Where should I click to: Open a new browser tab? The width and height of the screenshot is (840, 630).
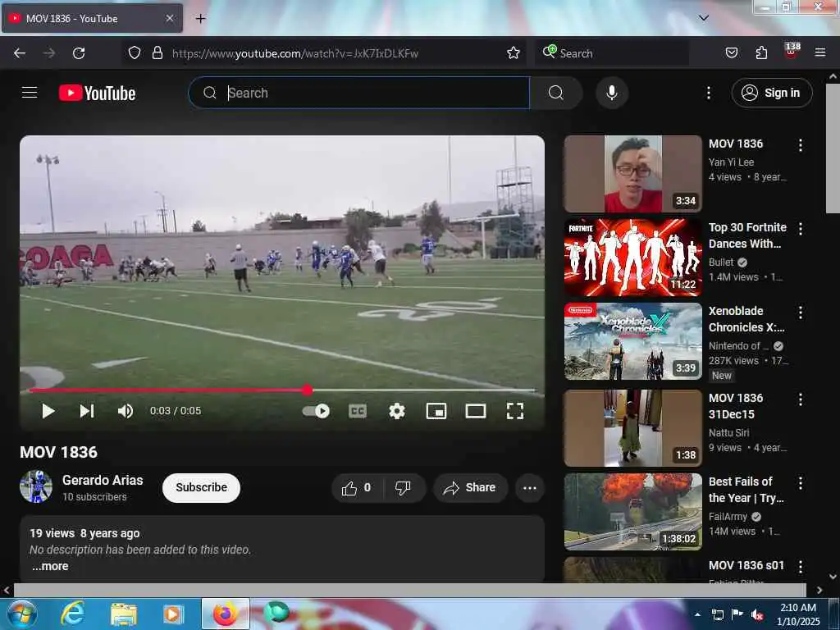(200, 19)
